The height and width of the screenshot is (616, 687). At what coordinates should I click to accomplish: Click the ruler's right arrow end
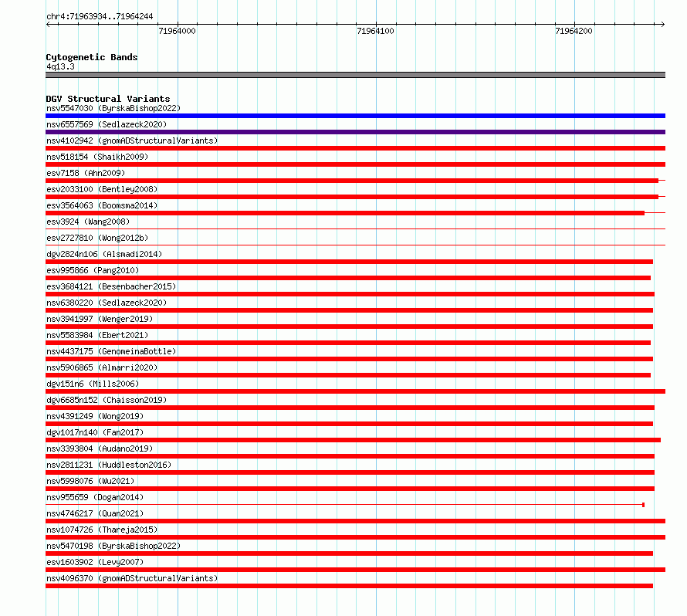[663, 25]
